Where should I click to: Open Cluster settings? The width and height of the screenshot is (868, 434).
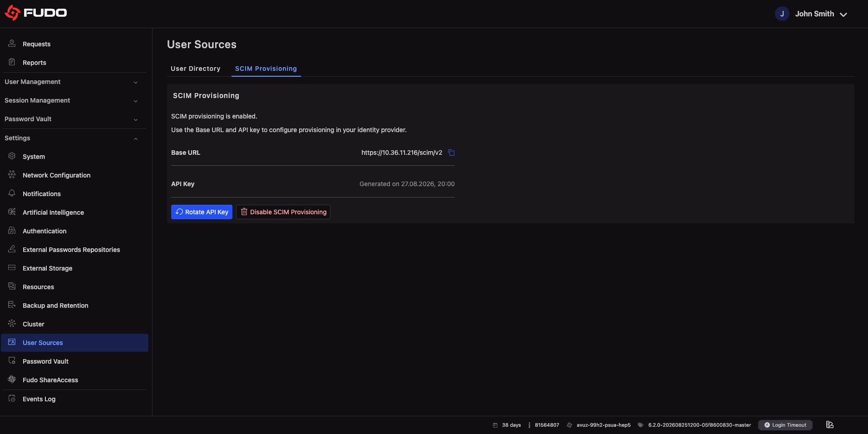(x=74, y=324)
